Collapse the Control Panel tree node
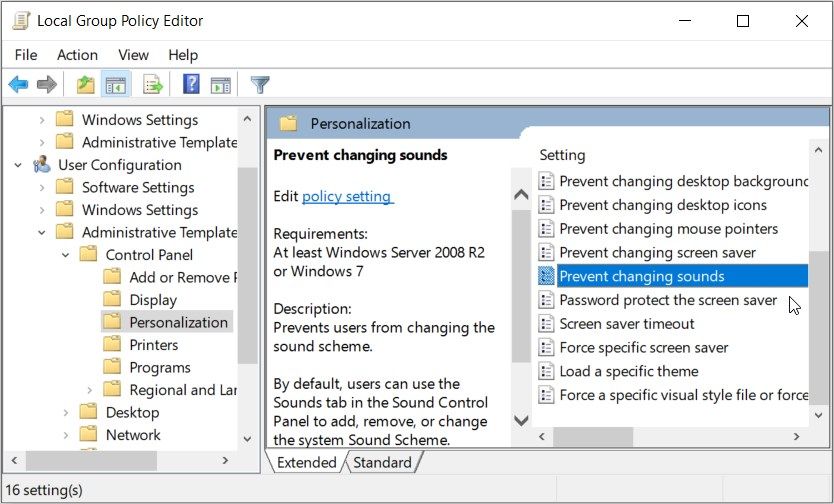 pos(66,255)
